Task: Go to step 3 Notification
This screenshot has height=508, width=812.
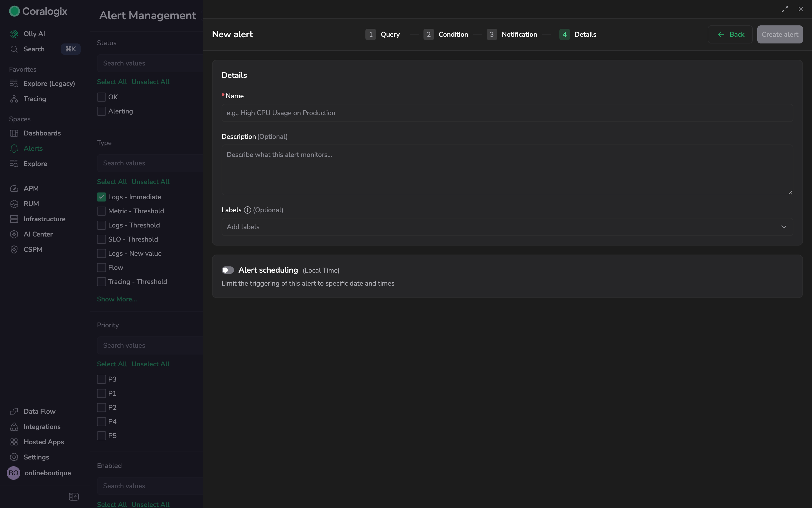Action: click(512, 34)
